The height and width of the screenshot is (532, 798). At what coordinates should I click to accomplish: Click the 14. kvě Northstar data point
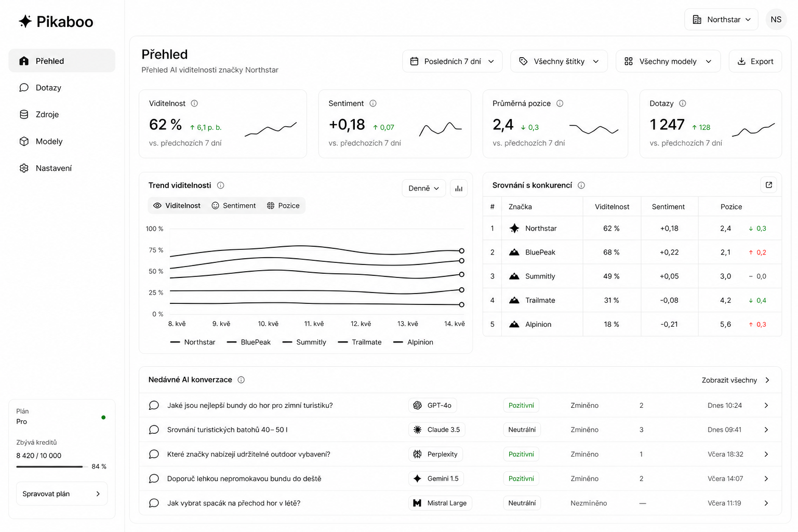(x=461, y=261)
